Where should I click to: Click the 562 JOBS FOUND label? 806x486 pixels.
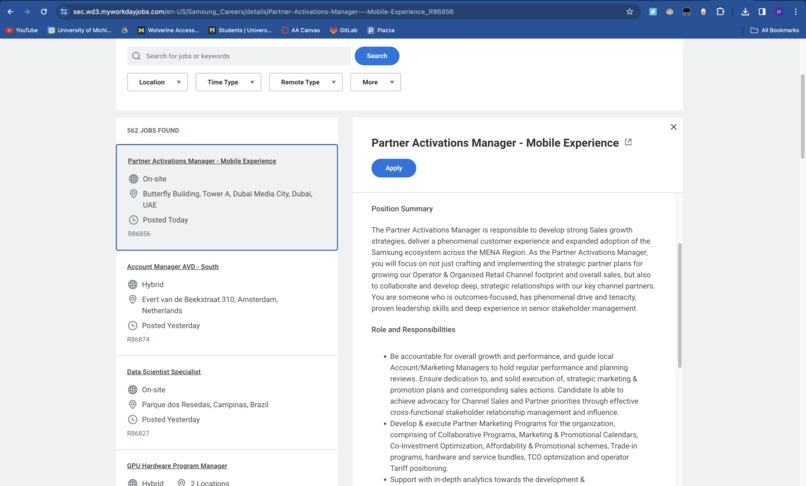pyautogui.click(x=153, y=131)
